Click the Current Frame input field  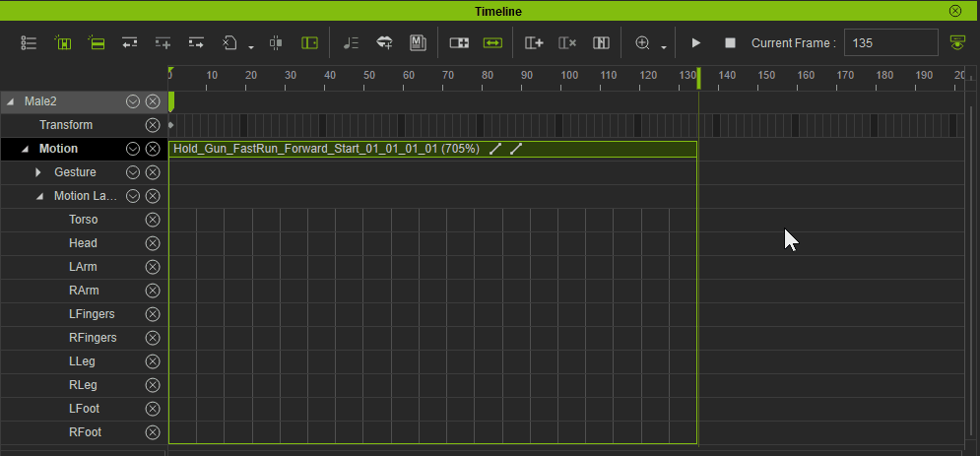[890, 42]
